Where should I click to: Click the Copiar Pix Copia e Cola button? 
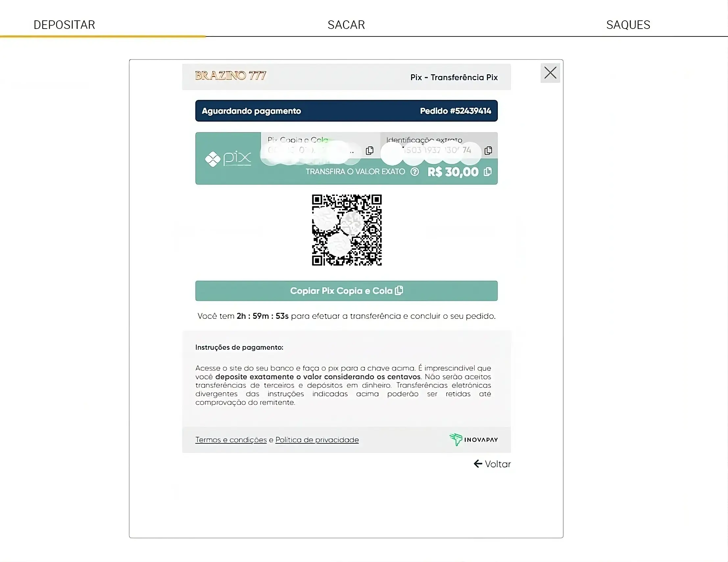click(x=346, y=291)
